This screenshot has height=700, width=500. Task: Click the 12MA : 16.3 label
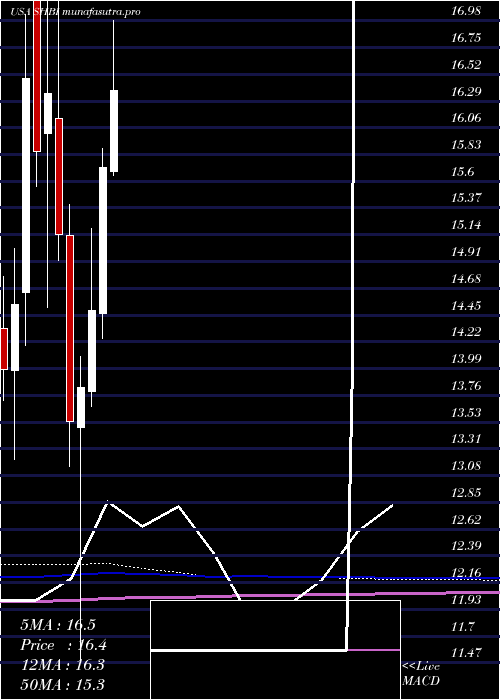(x=63, y=665)
